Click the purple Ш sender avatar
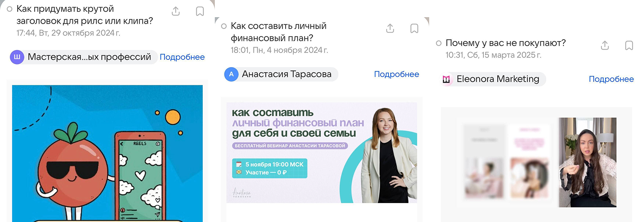Viewport: 644px width, 222px height. pyautogui.click(x=17, y=57)
